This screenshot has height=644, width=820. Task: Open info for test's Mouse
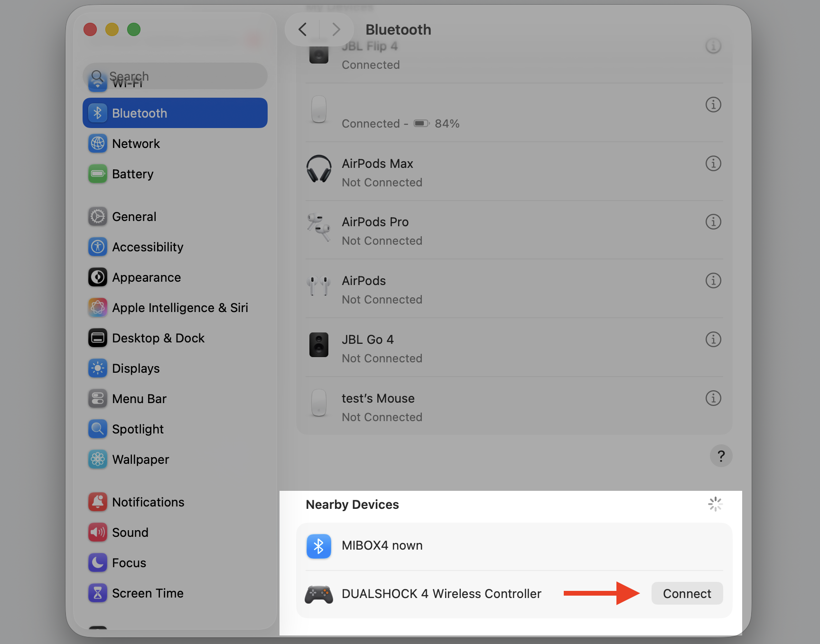[713, 398]
